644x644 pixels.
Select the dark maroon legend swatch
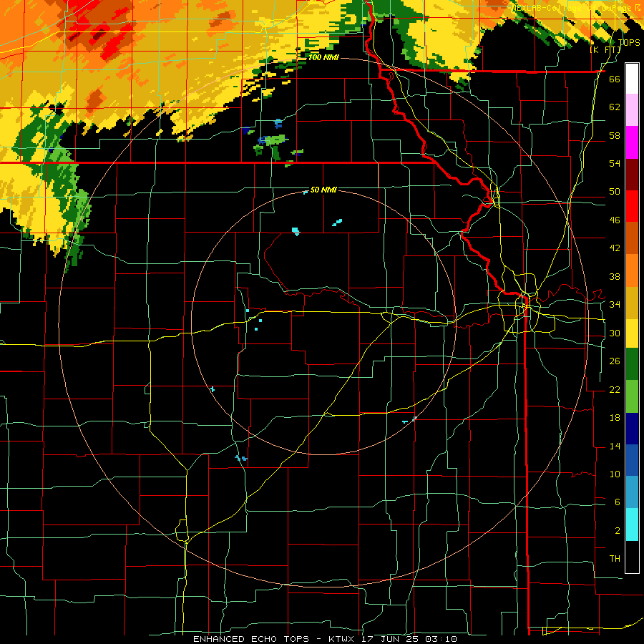pyautogui.click(x=632, y=174)
